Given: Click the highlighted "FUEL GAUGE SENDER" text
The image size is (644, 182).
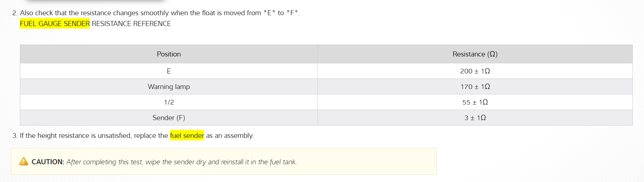Looking at the screenshot, I should [55, 24].
